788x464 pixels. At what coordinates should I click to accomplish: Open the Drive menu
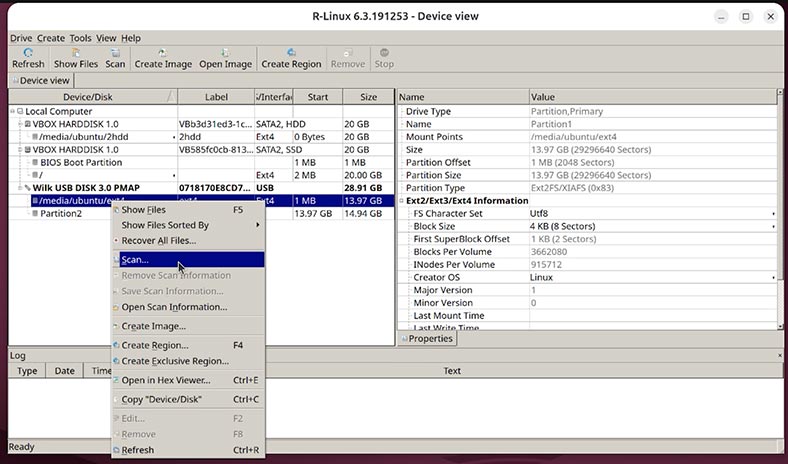pyautogui.click(x=21, y=38)
